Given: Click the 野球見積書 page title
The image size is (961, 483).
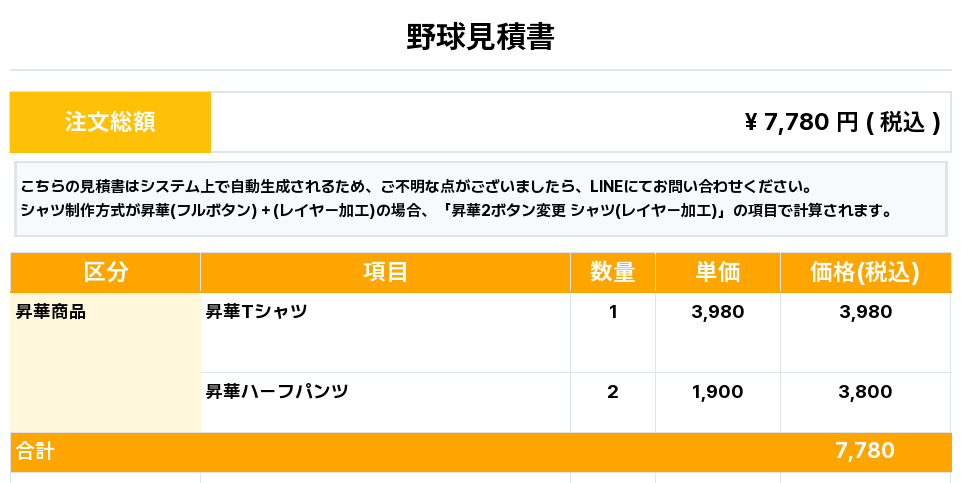Looking at the screenshot, I should pos(480,37).
